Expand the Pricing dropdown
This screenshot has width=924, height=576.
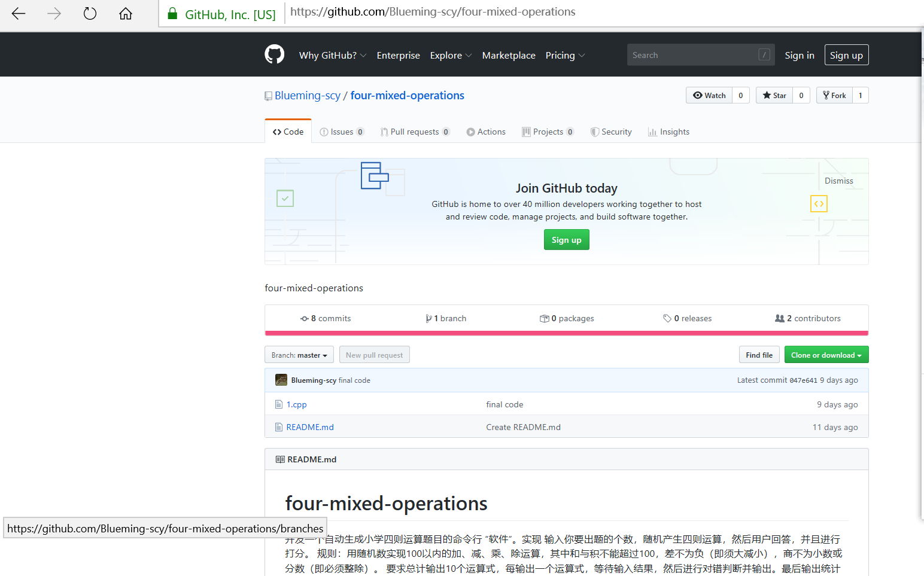[x=566, y=55]
